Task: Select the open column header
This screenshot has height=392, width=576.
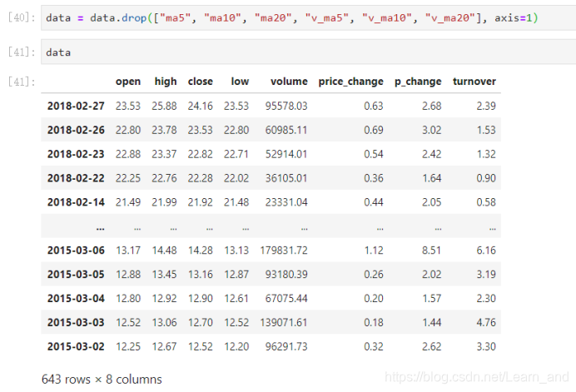Action: [128, 82]
